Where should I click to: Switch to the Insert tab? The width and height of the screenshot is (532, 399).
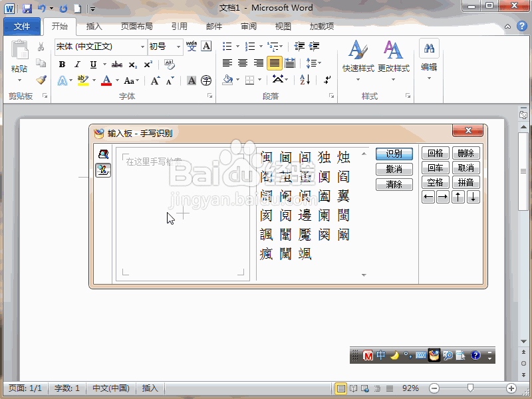point(94,27)
